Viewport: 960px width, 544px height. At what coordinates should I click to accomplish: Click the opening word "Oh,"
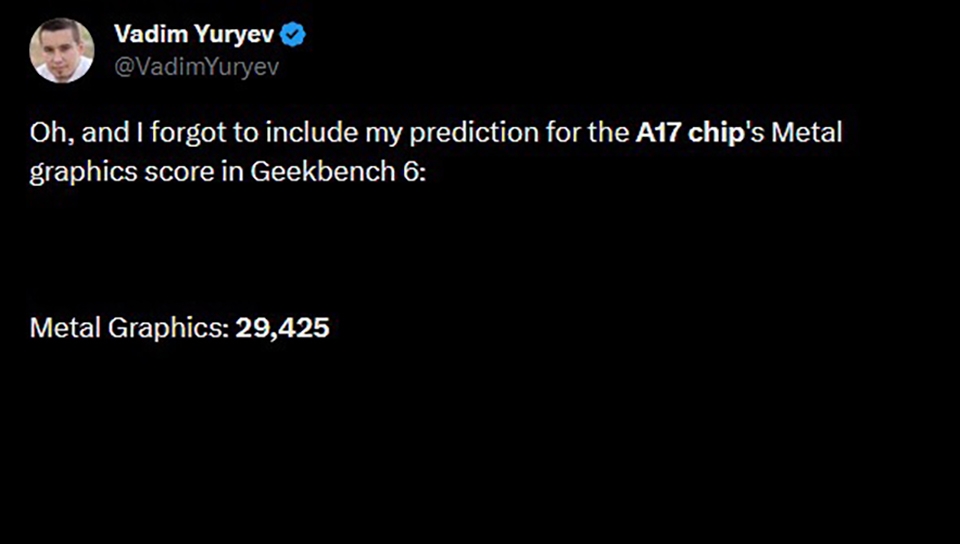tap(47, 134)
